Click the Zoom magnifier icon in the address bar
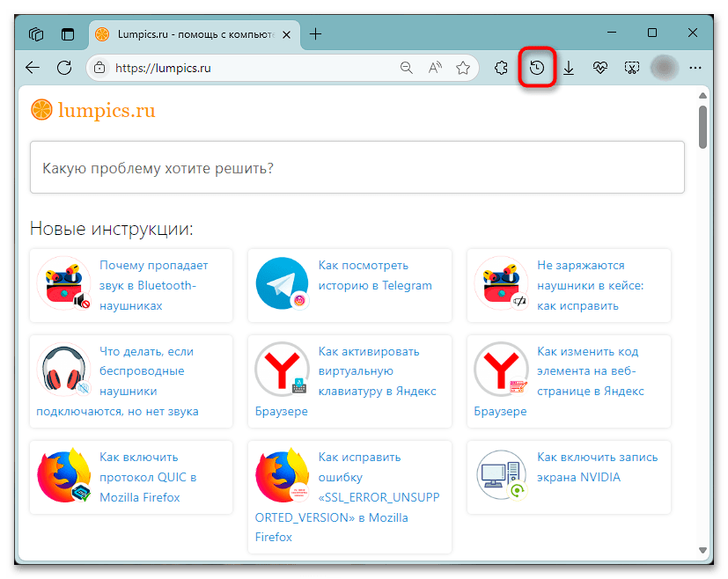This screenshot has width=728, height=579. tap(406, 68)
